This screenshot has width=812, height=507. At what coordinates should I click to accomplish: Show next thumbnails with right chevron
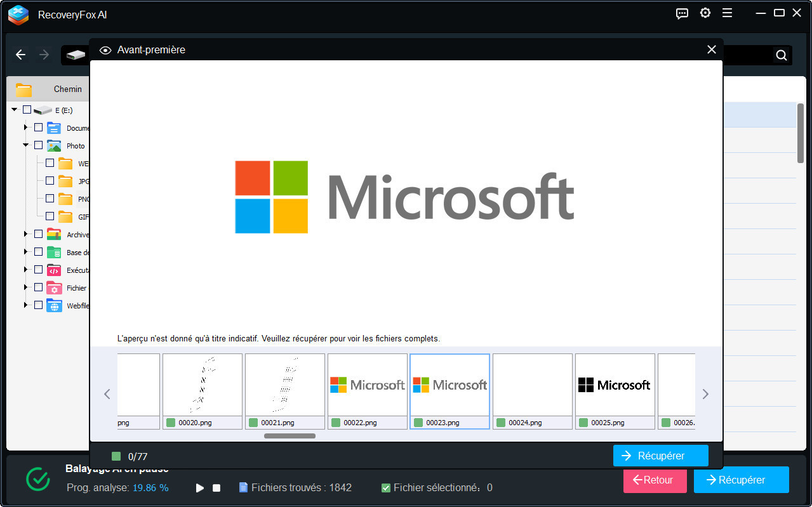pos(705,394)
